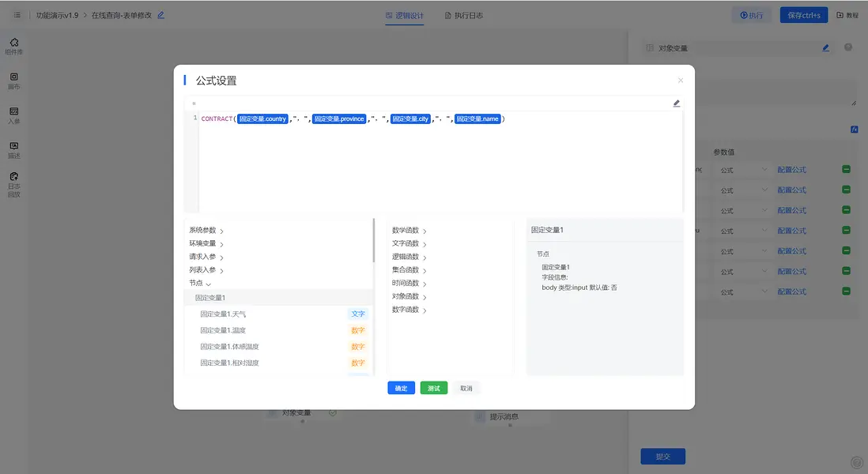
Task: Open the 组件库 sidebar panel
Action: pos(14,46)
